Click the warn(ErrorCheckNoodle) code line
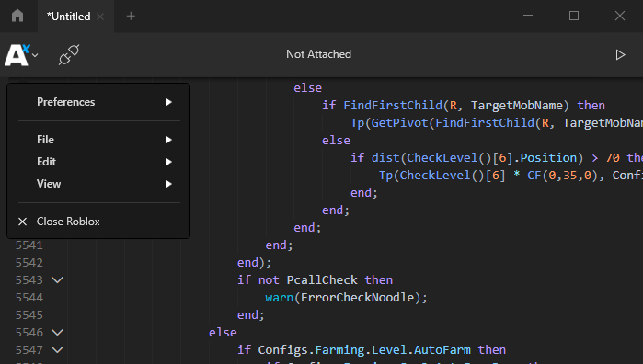The image size is (643, 364). [346, 297]
